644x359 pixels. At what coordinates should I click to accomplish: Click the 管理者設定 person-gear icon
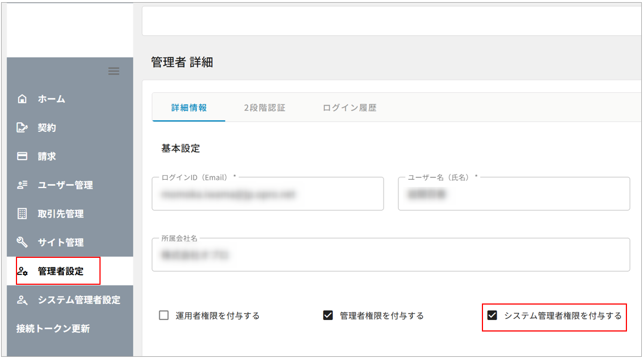22,272
